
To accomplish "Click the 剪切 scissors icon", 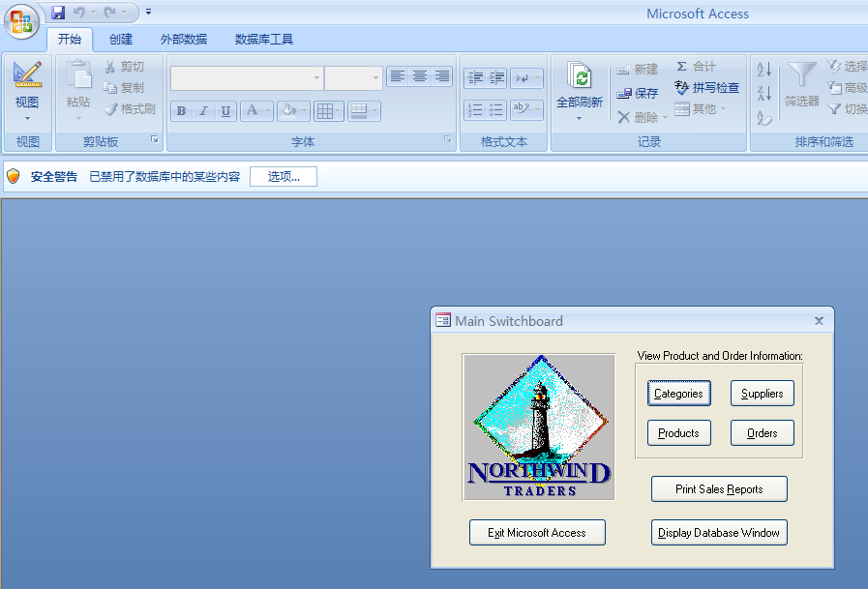I will point(110,67).
